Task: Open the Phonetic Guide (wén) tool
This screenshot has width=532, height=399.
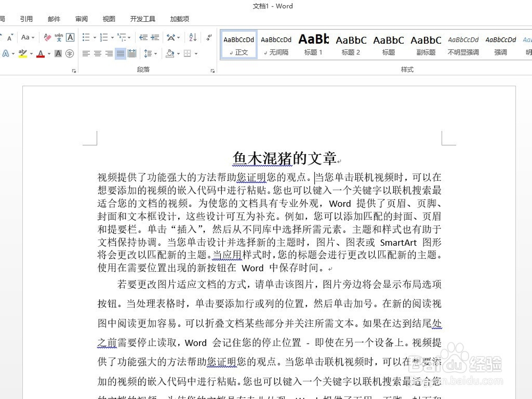Action: click(x=59, y=37)
